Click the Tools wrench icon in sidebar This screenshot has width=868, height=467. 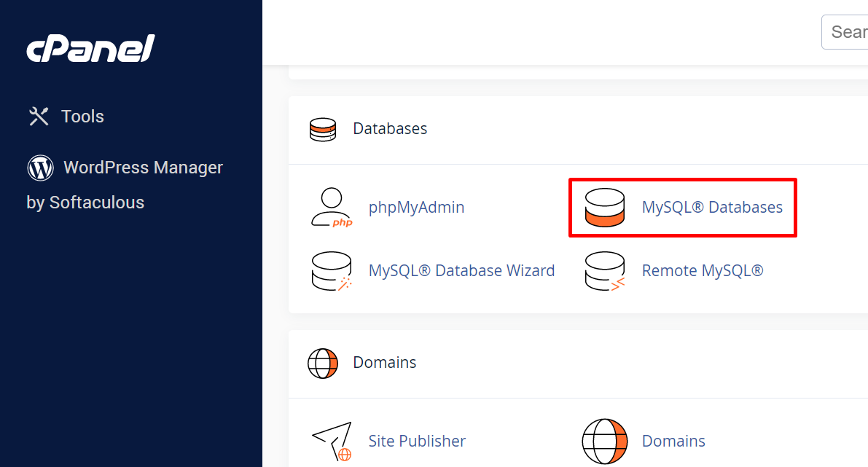tap(39, 116)
